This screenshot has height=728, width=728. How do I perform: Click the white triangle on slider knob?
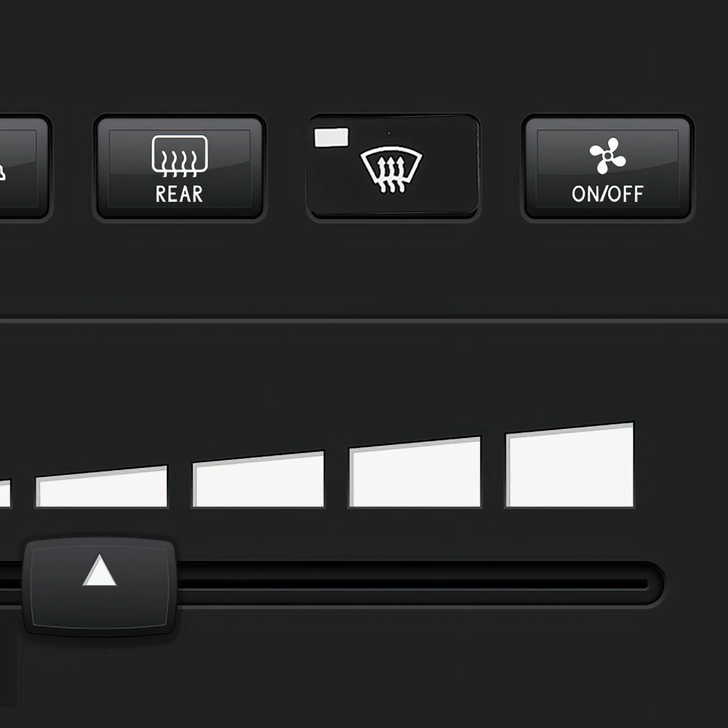point(100,570)
